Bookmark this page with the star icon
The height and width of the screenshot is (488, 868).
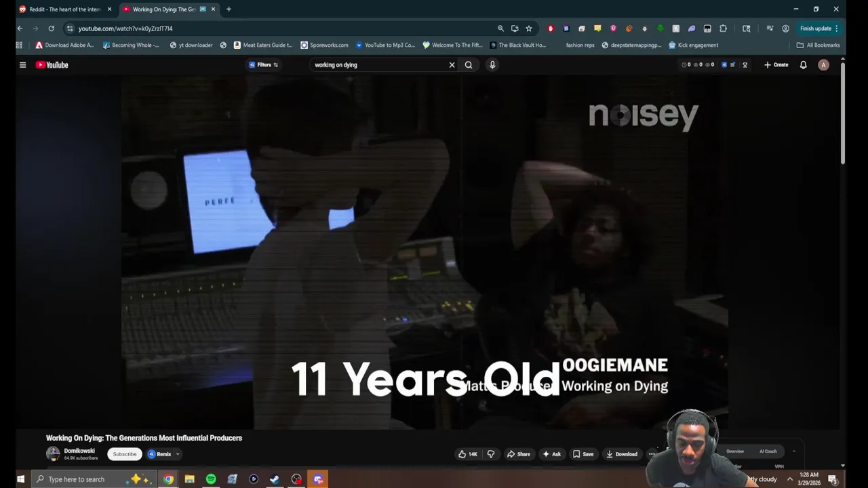click(x=529, y=28)
